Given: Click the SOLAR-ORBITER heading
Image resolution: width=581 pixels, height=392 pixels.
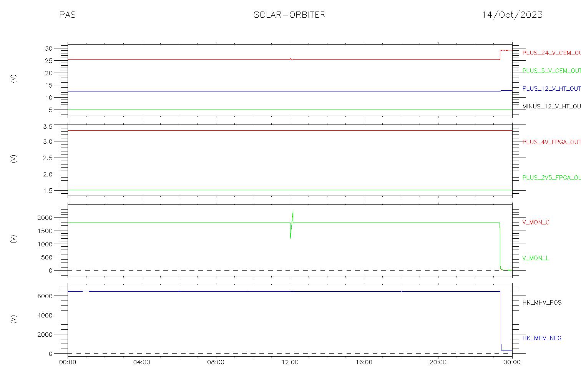Looking at the screenshot, I should pyautogui.click(x=290, y=15).
